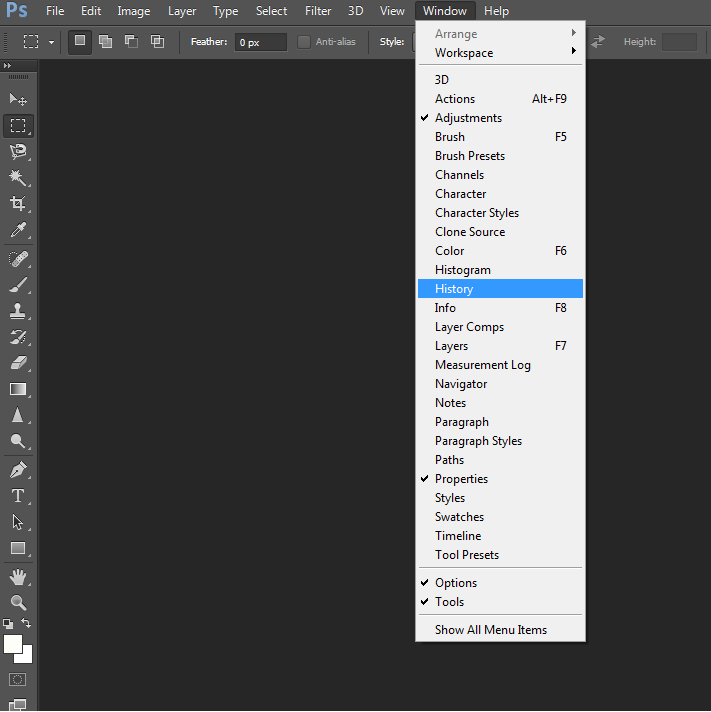Choose History from Window menu
This screenshot has height=712, width=711.
500,289
